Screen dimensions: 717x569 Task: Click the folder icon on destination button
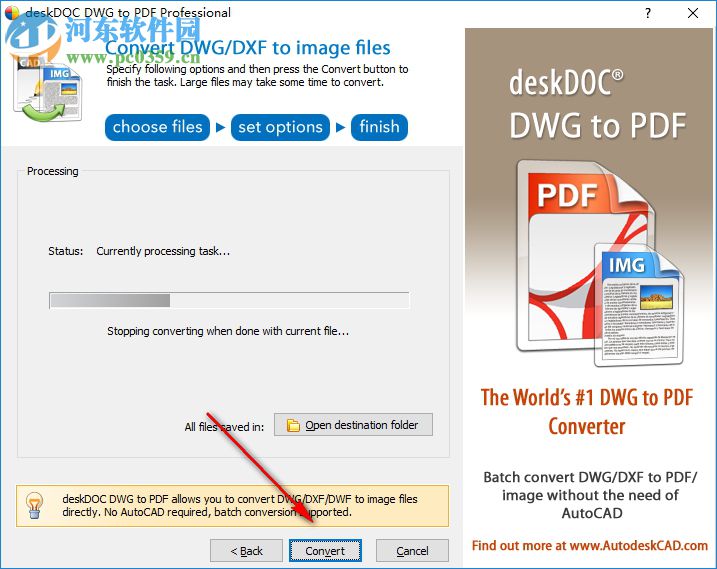tap(293, 425)
